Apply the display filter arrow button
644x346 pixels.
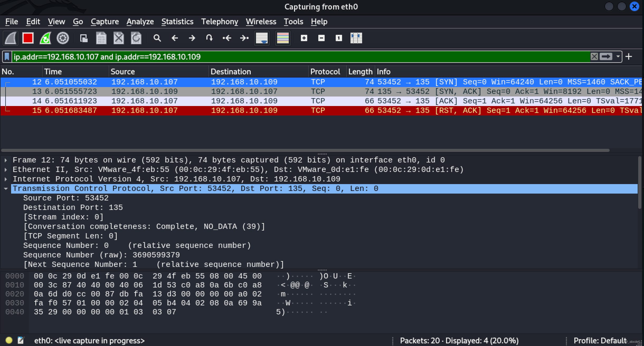pyautogui.click(x=606, y=57)
